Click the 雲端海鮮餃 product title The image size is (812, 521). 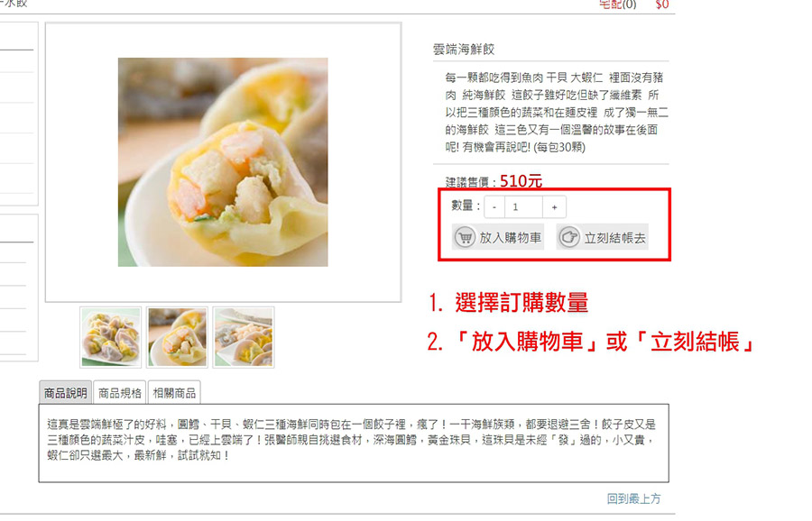[464, 50]
